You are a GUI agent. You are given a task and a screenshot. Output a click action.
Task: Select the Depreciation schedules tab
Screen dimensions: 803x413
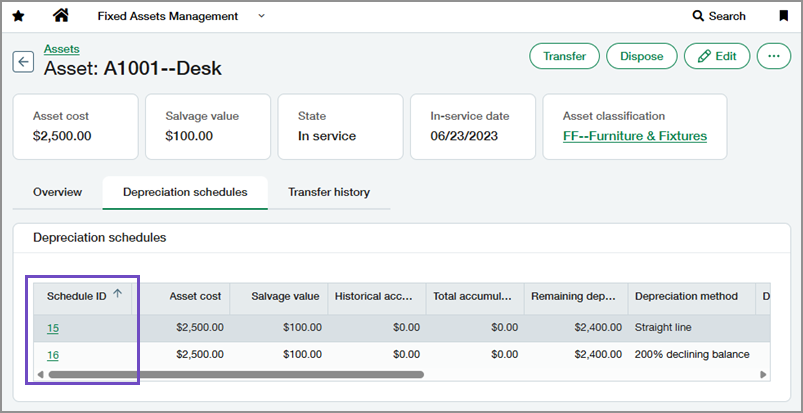185,192
